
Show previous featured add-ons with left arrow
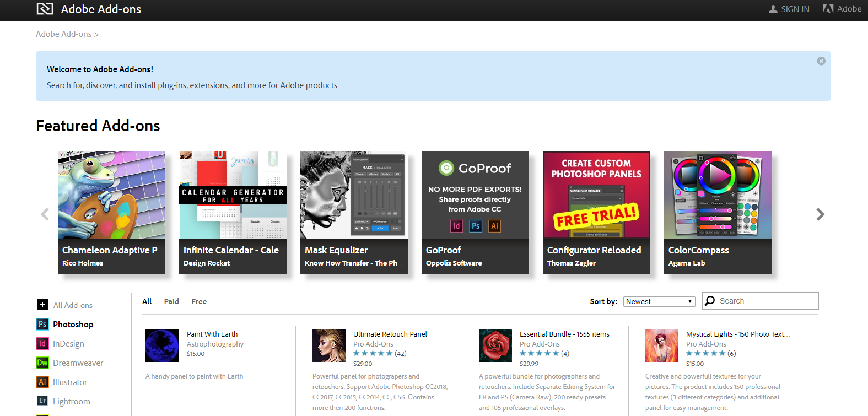pyautogui.click(x=45, y=214)
